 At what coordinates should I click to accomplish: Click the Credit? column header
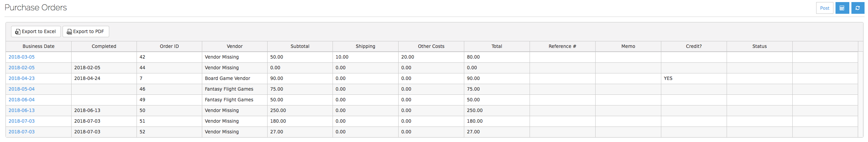click(x=693, y=46)
